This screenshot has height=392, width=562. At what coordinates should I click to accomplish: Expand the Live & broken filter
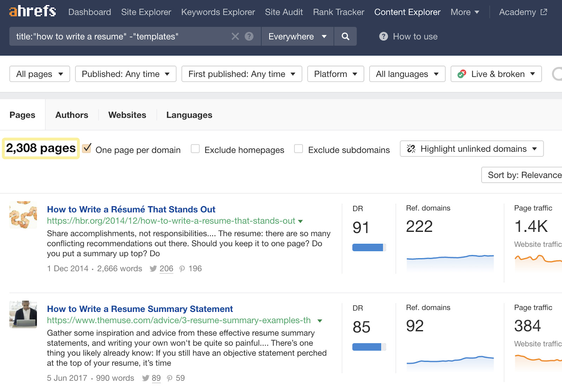496,74
